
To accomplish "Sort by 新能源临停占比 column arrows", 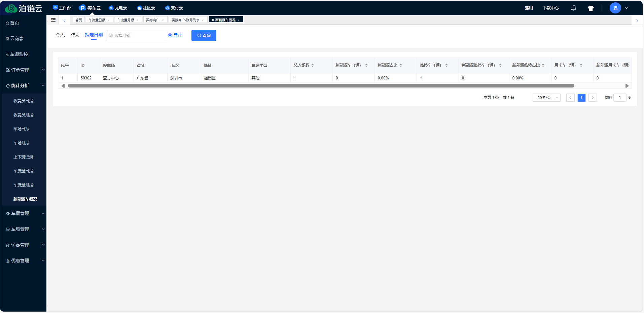I will point(543,65).
